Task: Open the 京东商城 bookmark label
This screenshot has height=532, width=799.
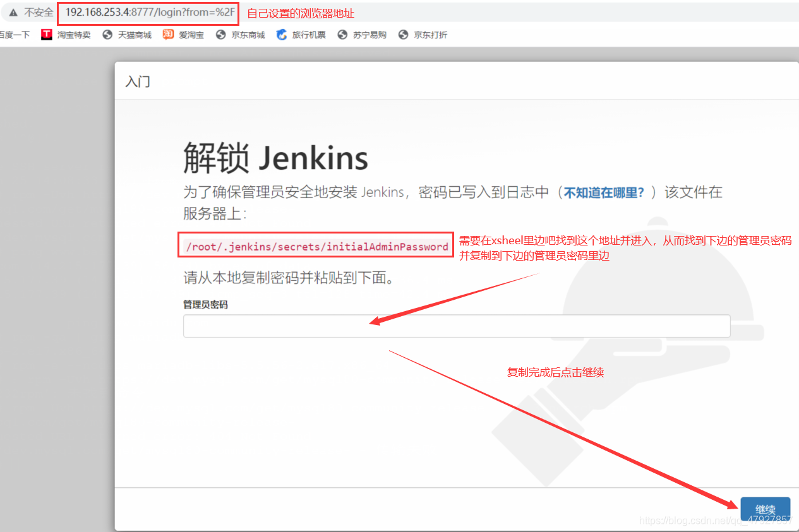Action: click(248, 35)
